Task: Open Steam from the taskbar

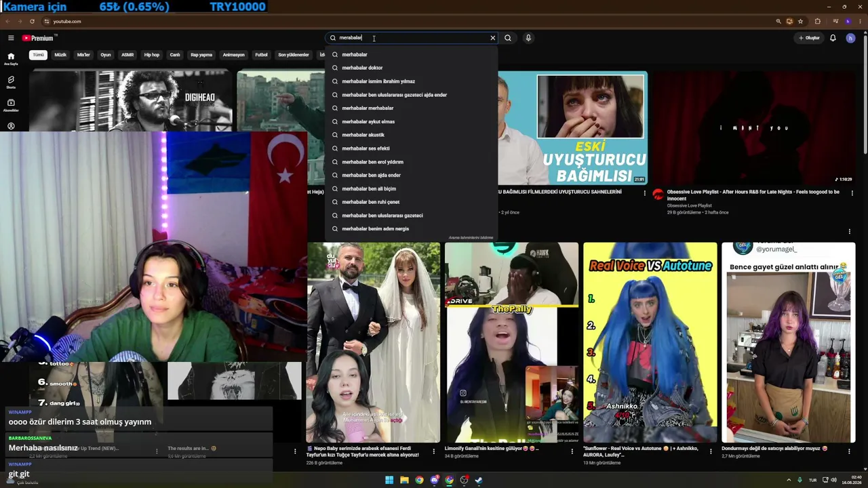Action: (x=479, y=480)
